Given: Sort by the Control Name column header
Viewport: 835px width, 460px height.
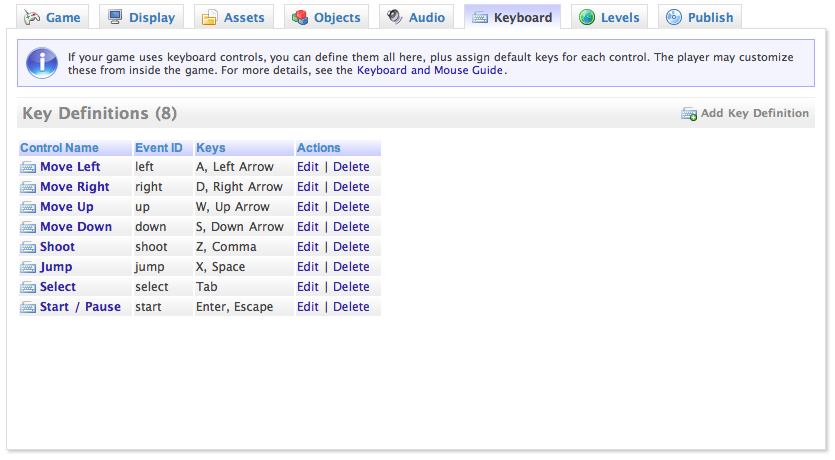Looking at the screenshot, I should point(59,148).
